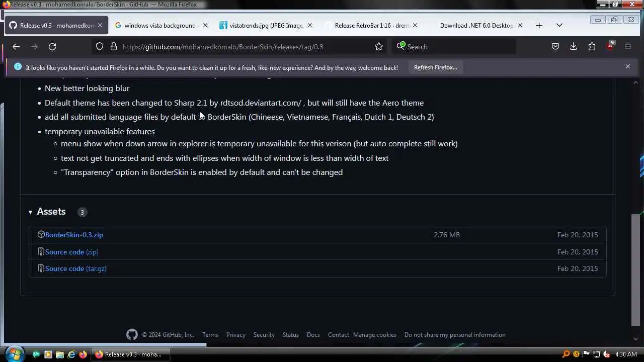Close the windows vista background tab

click(x=205, y=25)
